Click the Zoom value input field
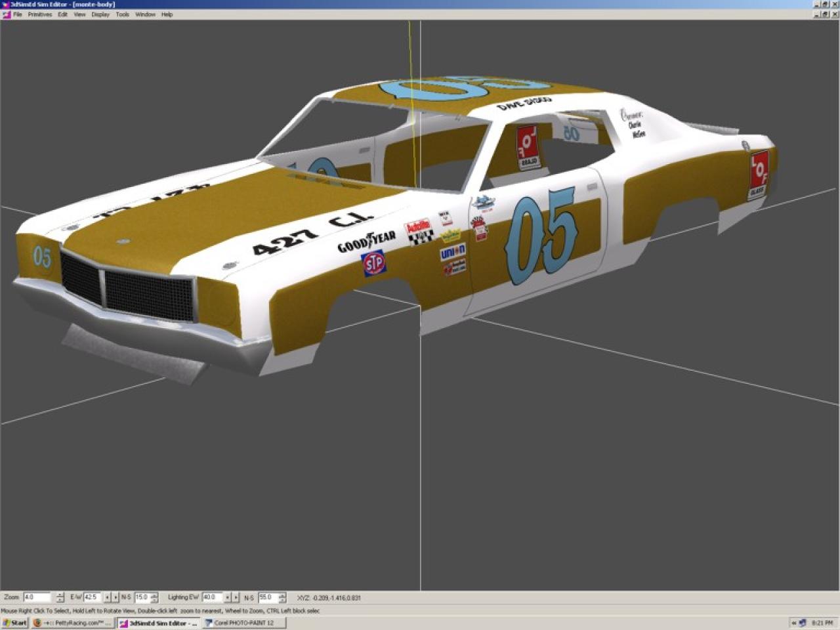 [x=37, y=597]
